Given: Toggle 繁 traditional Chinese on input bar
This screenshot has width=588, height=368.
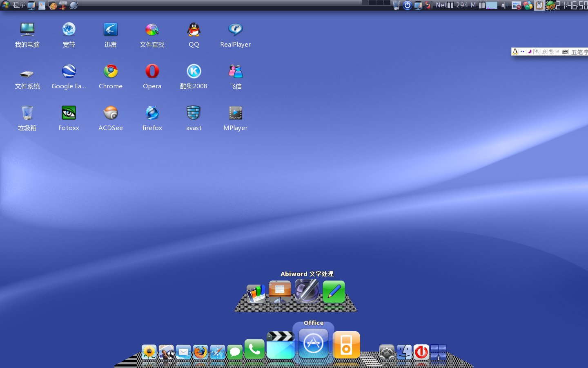Looking at the screenshot, I should point(552,52).
